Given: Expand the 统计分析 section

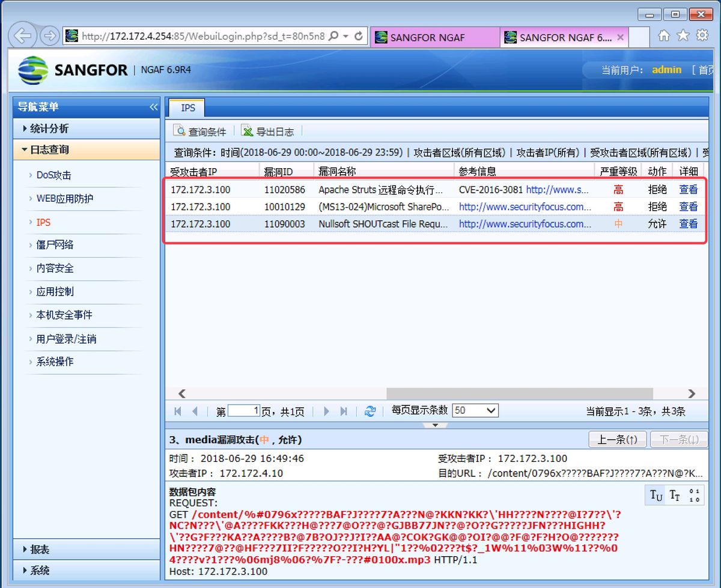Looking at the screenshot, I should 87,129.
